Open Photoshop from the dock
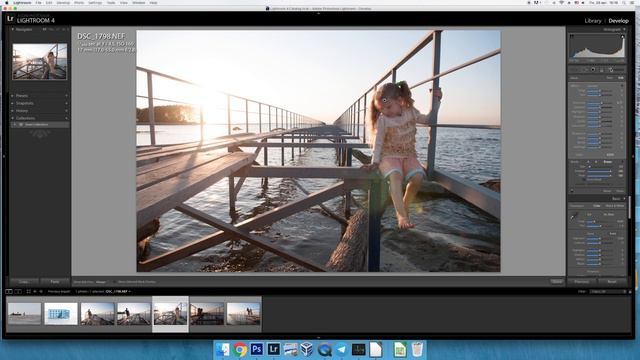 [257, 349]
